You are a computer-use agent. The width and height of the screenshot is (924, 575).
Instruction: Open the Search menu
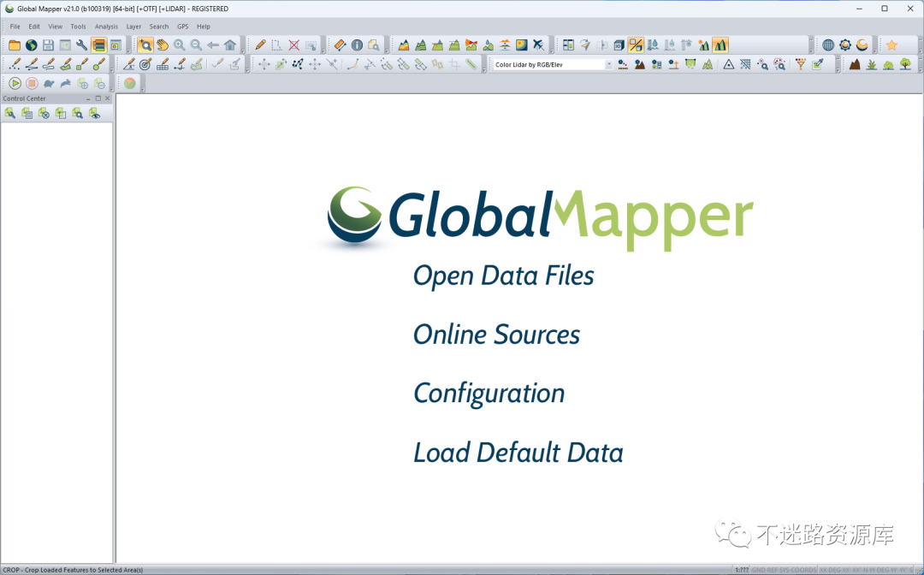159,27
